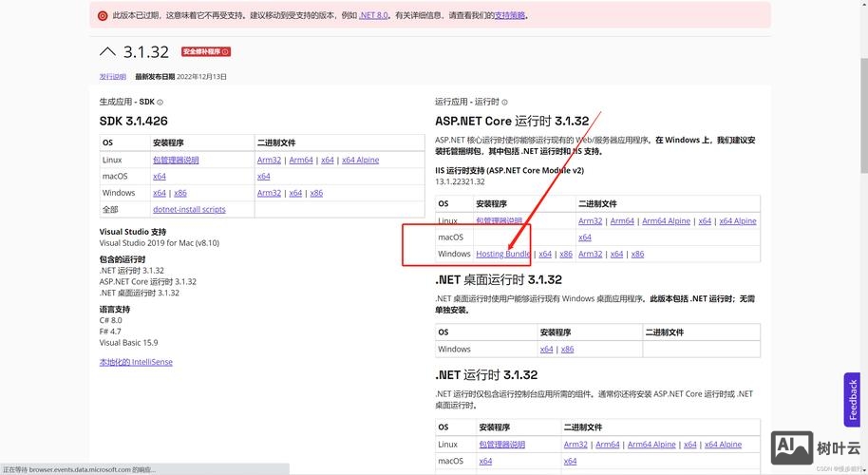Click text Visual Studio 2019 for Mac (v8.10)
Image resolution: width=868 pixels, height=475 pixels.
pyautogui.click(x=160, y=243)
